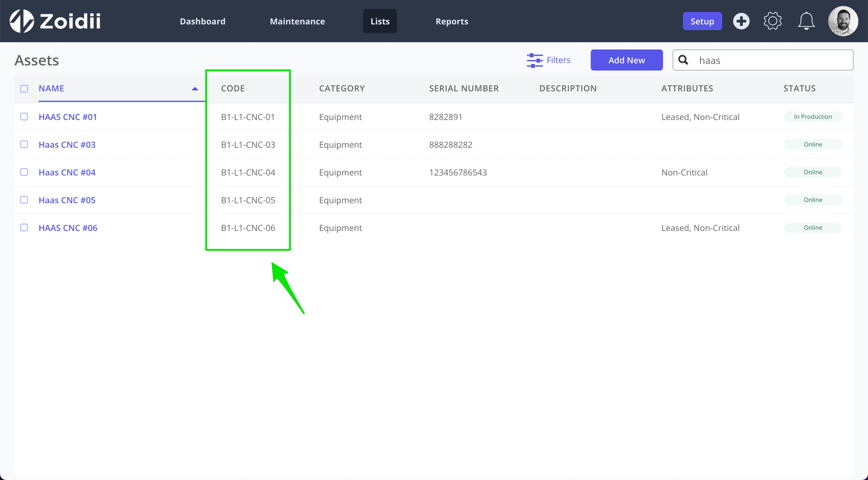Image resolution: width=868 pixels, height=480 pixels.
Task: Open the notifications bell icon
Action: click(806, 21)
